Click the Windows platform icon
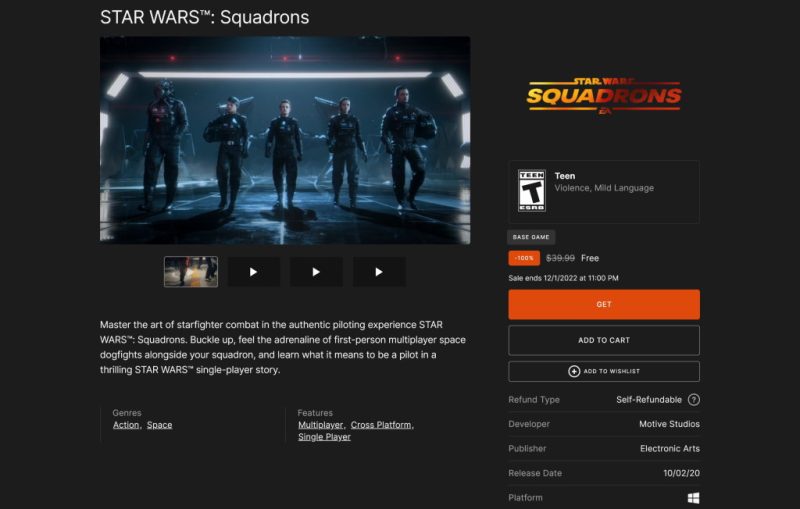Image resolution: width=800 pixels, height=509 pixels. pyautogui.click(x=693, y=498)
